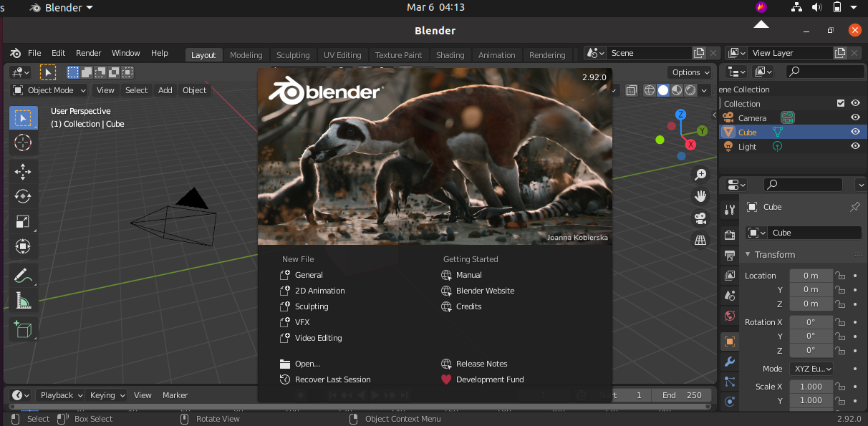Click the Blender logo menu icon
The height and width of the screenshot is (426, 868).
click(x=16, y=53)
